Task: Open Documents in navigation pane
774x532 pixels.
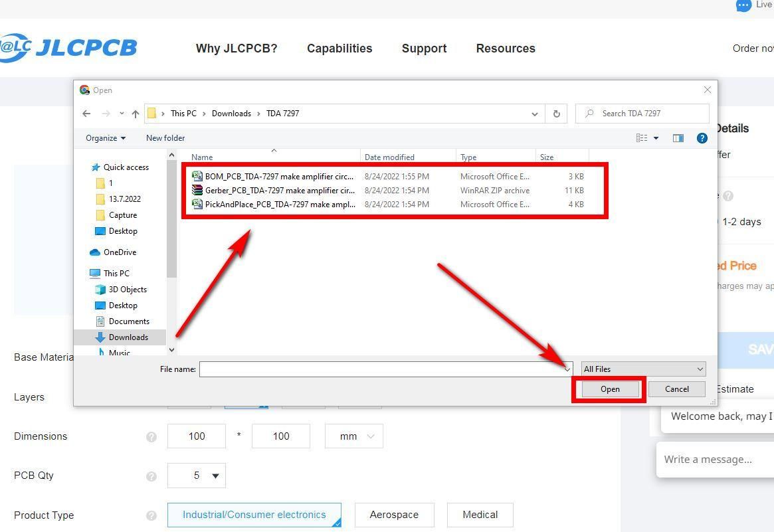Action: pos(122,321)
